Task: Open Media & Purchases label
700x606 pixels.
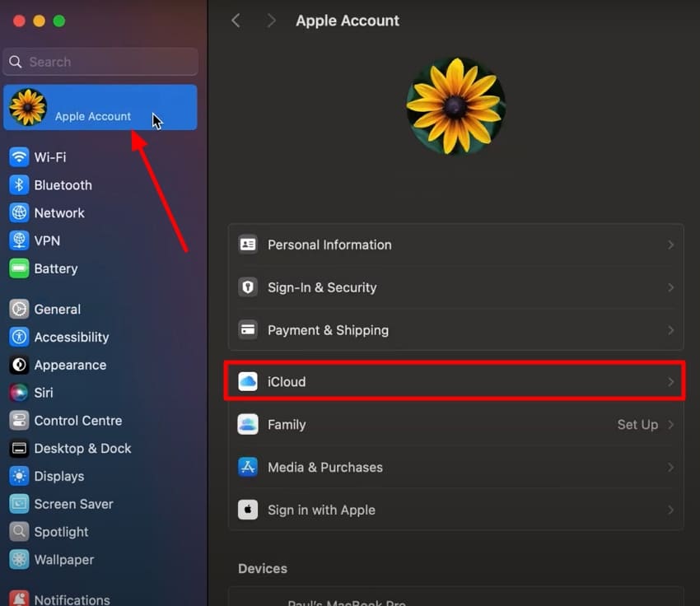Action: click(325, 467)
